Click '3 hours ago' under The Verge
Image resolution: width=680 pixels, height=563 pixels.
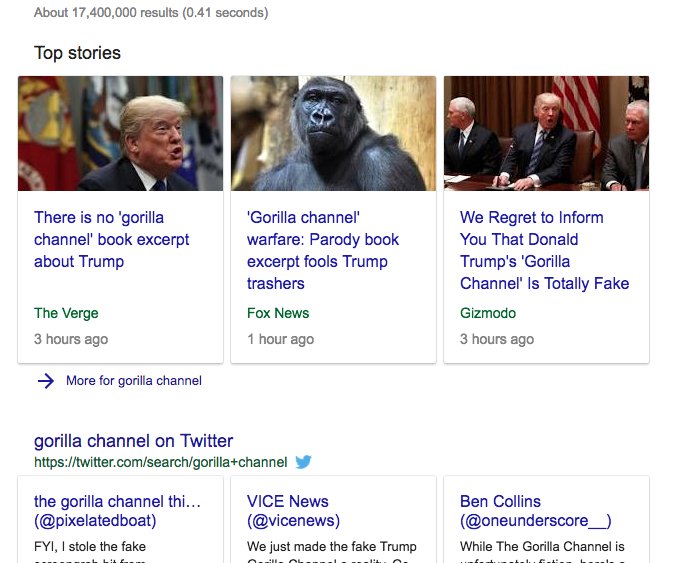[71, 339]
